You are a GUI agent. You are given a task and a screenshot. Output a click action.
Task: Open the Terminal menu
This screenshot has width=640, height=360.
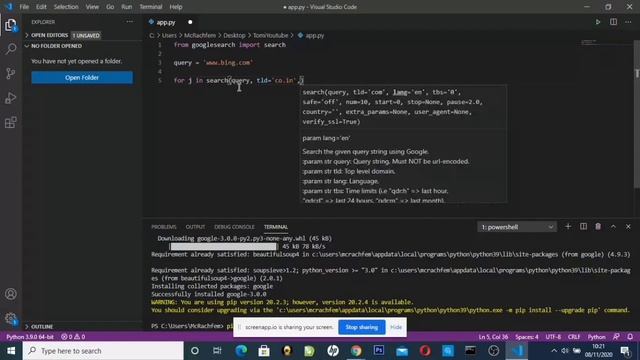(151, 7)
